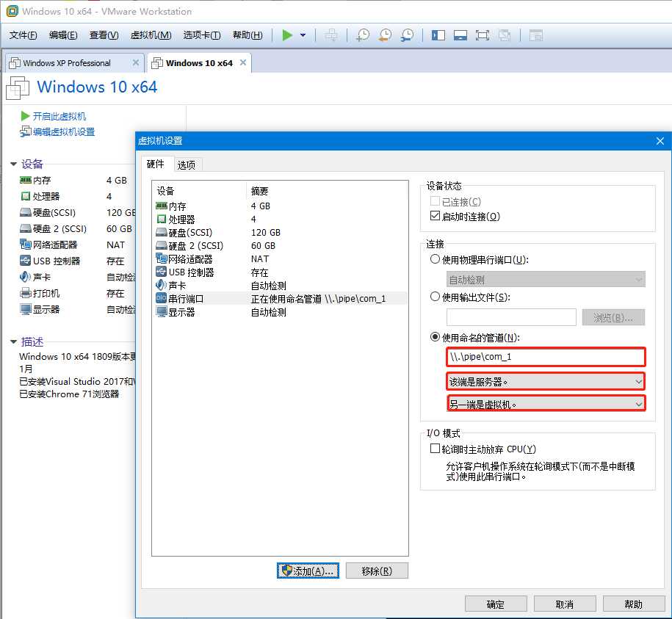This screenshot has width=672, height=619.
Task: Open the 虚拟机(M) menu
Action: (151, 35)
